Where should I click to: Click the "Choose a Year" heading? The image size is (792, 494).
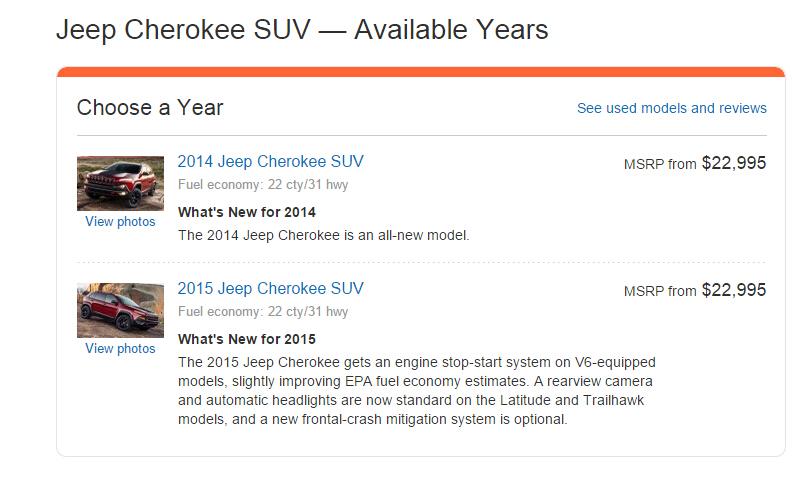[x=150, y=108]
